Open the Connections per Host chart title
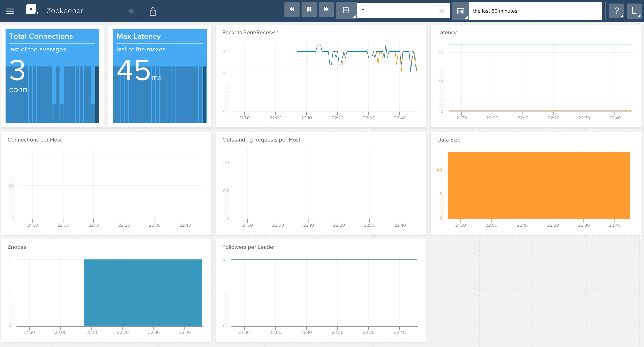Screen dimensions: 644x347 35,140
